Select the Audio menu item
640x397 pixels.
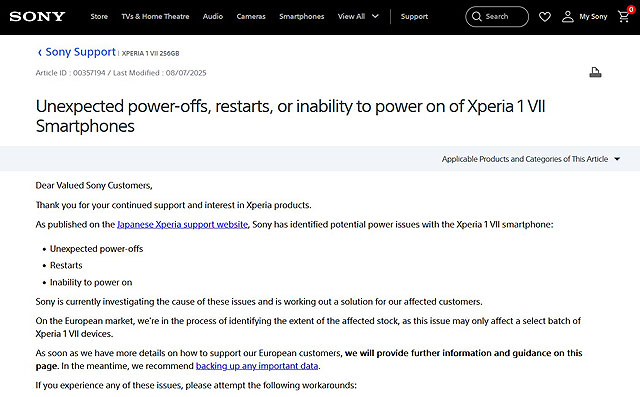pyautogui.click(x=213, y=17)
